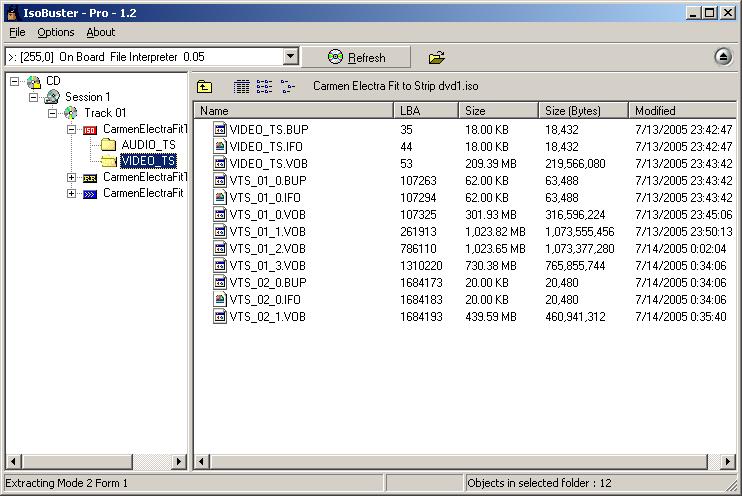Sort by Name column header
The height and width of the screenshot is (496, 742).
tap(294, 111)
